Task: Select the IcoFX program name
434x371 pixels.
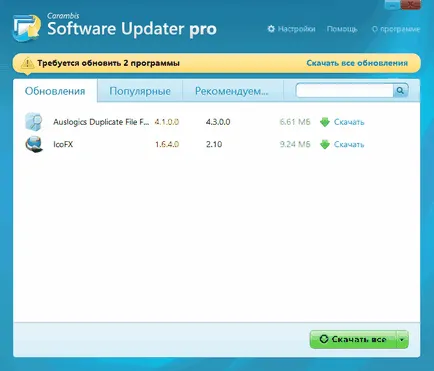Action: point(63,144)
